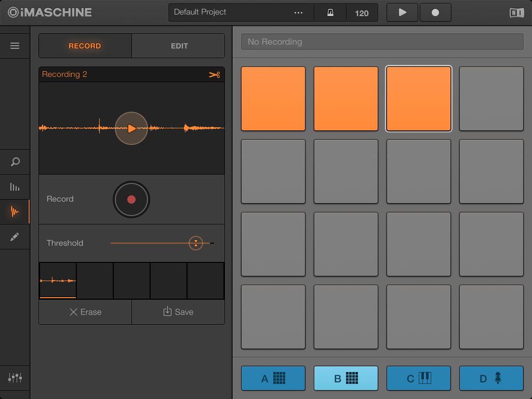Open the tempo selector showing 120
This screenshot has width=532, height=399.
[362, 12]
